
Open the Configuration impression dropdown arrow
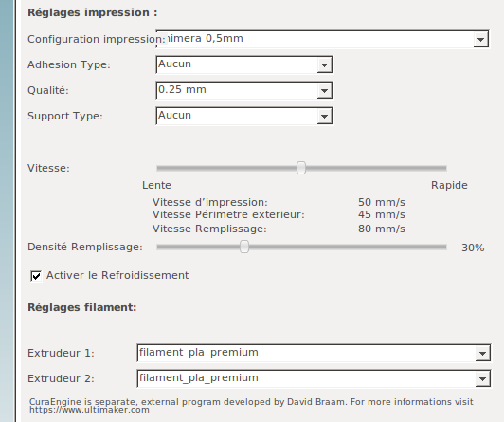(481, 39)
